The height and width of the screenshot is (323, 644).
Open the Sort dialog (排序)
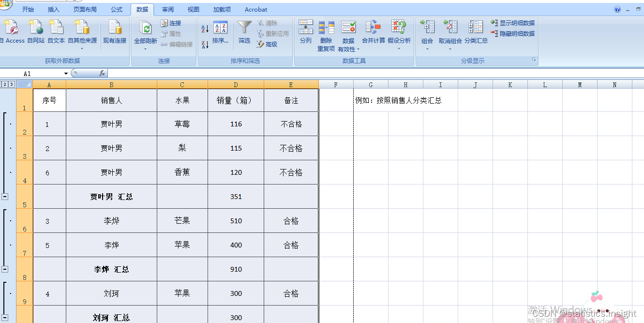(x=220, y=32)
